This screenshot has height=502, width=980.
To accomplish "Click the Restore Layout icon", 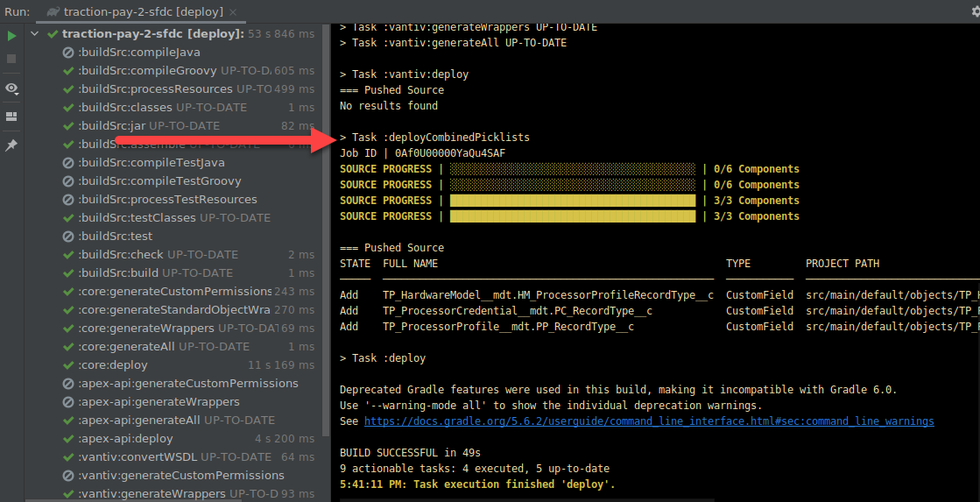I will click(11, 117).
